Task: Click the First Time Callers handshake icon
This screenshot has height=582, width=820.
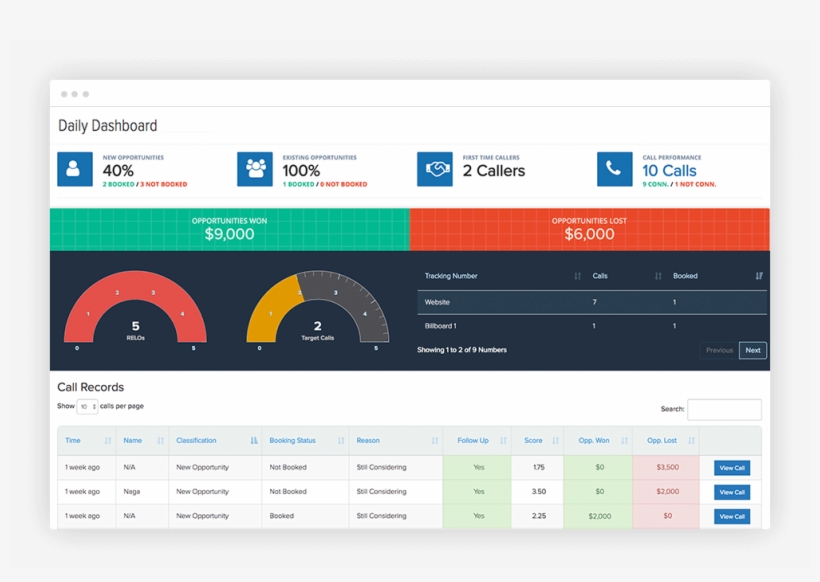Action: (x=435, y=169)
